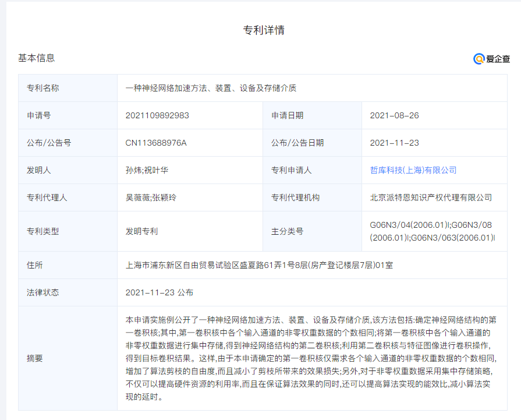Select the 基本信息 section heading

[37, 58]
